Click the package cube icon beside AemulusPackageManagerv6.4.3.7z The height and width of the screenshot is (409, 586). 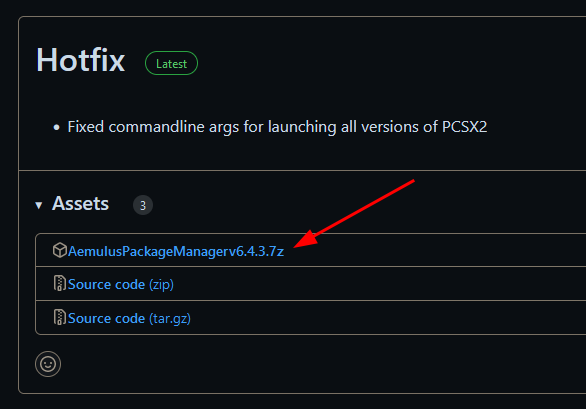[x=60, y=250]
